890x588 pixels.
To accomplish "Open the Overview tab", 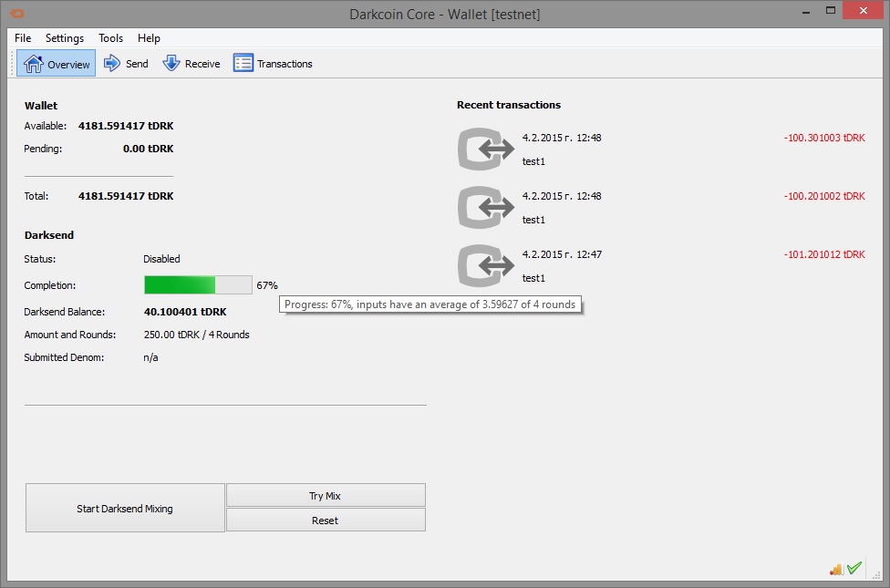I will click(57, 64).
